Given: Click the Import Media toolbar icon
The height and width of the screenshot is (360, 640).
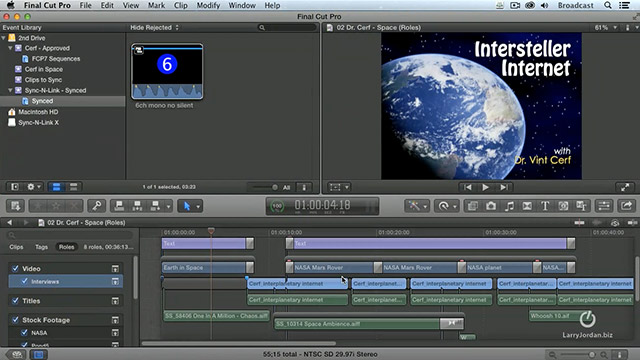Looking at the screenshot, I should click(16, 206).
